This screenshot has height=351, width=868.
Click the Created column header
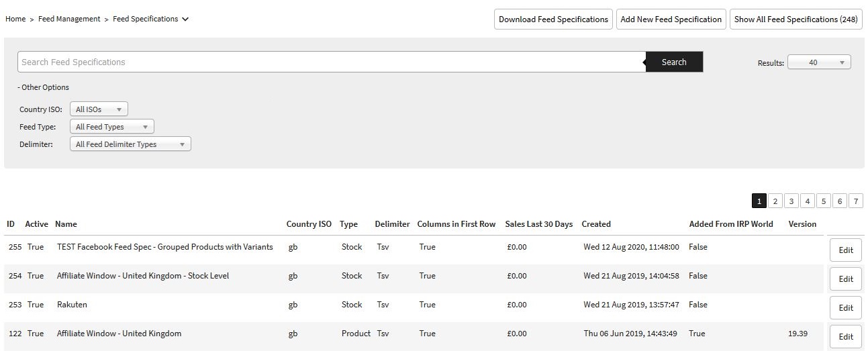click(596, 224)
